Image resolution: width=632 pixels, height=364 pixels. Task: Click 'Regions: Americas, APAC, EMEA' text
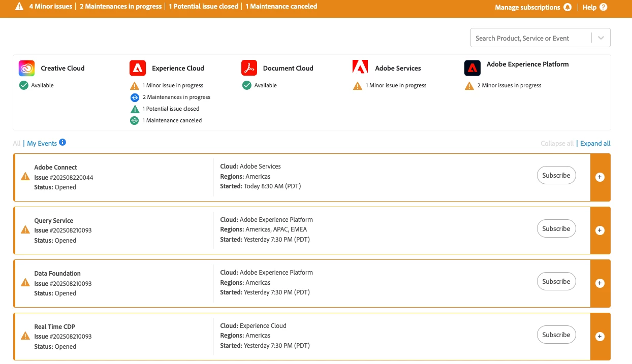[x=263, y=229]
